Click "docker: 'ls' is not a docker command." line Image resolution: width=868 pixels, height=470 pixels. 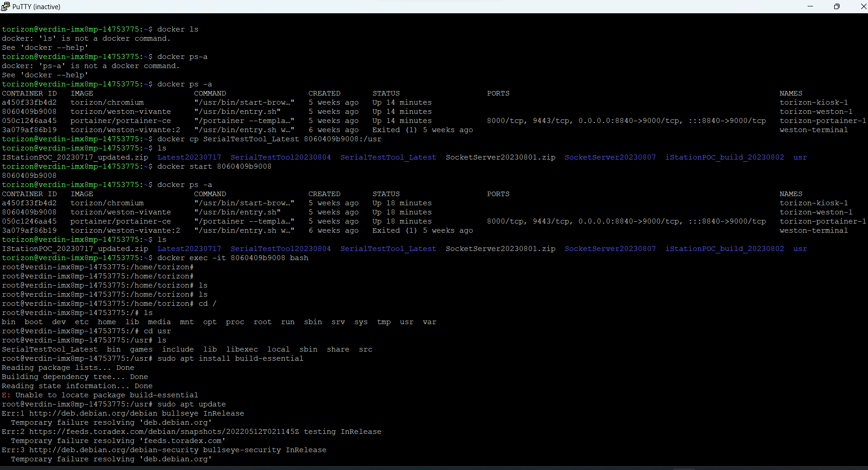tap(86, 38)
